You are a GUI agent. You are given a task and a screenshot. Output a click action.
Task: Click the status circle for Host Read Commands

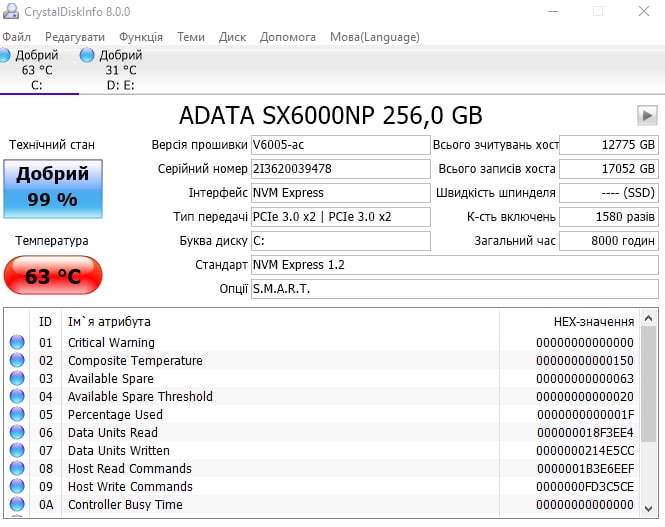(17, 468)
